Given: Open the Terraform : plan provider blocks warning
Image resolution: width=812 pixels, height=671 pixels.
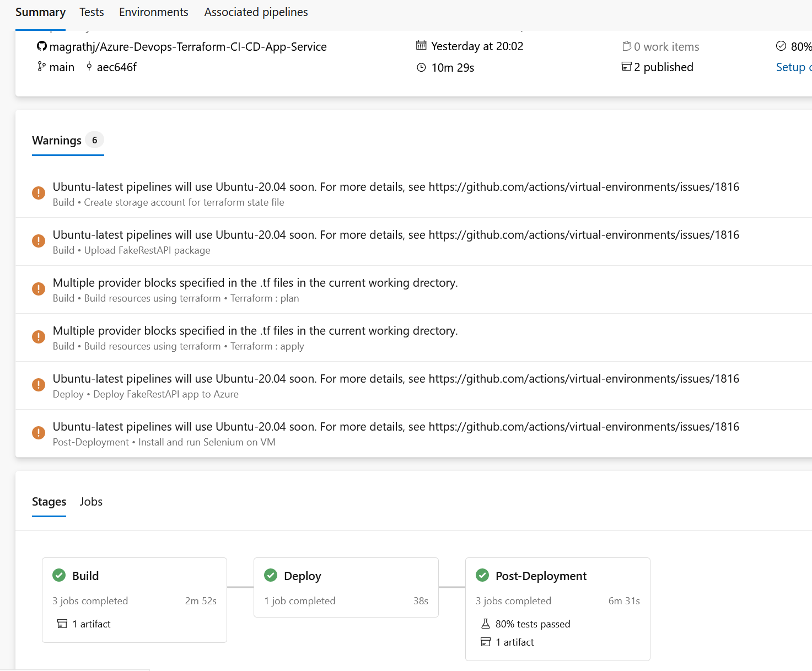Looking at the screenshot, I should click(x=413, y=289).
